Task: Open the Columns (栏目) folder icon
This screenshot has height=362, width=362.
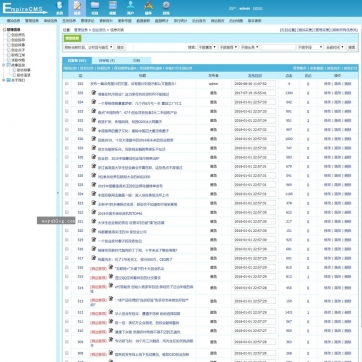Action: 95,8
